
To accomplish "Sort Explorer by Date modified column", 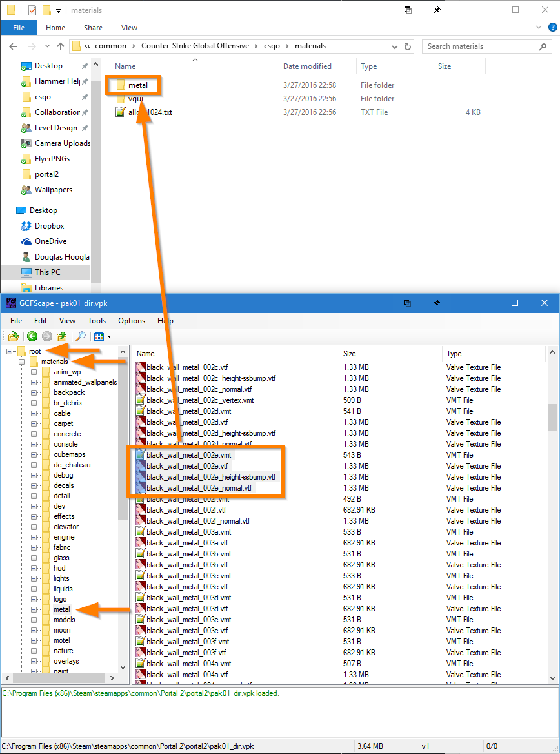I will pos(307,66).
